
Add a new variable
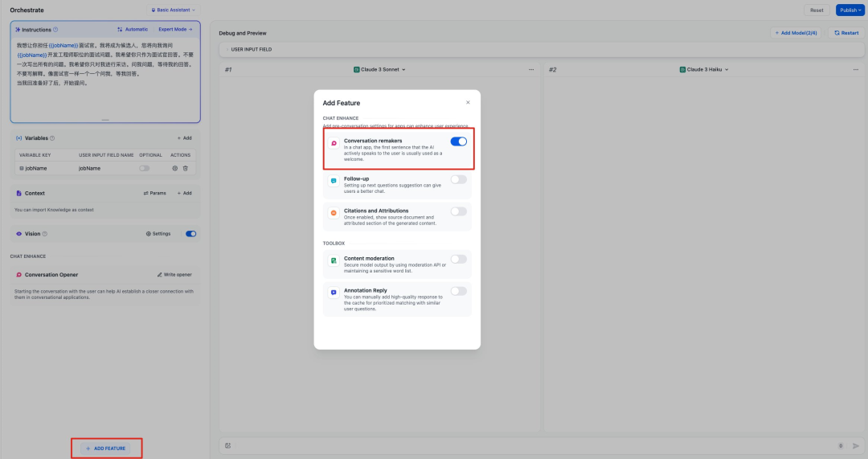tap(184, 138)
